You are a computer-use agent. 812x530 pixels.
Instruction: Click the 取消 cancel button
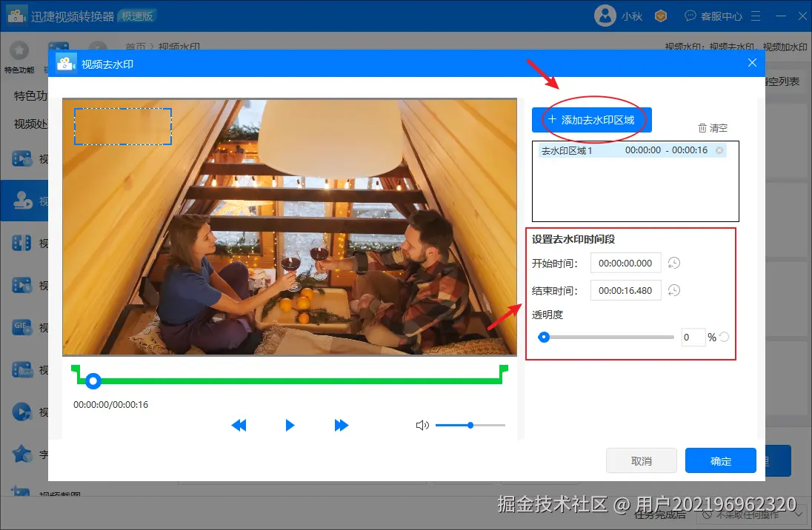point(642,460)
